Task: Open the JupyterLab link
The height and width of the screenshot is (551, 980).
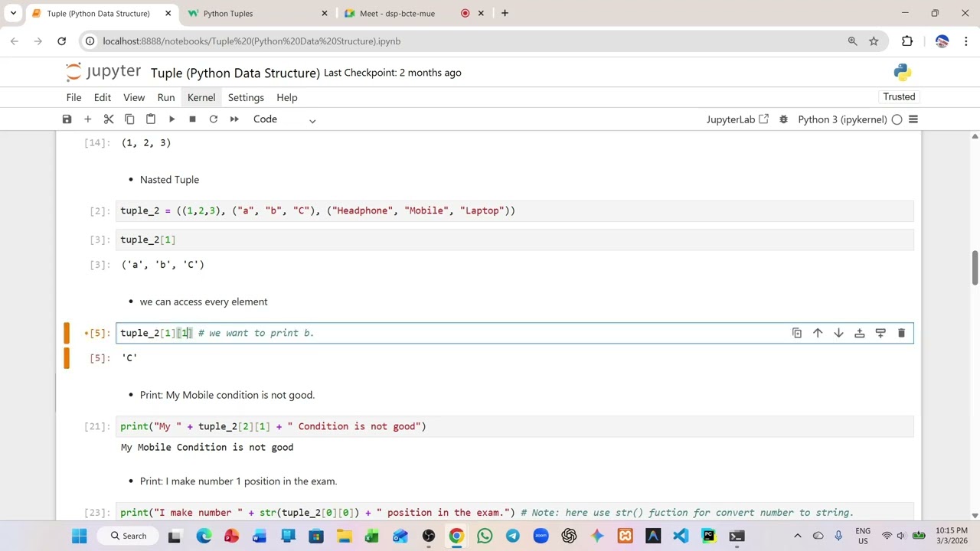Action: tap(737, 119)
